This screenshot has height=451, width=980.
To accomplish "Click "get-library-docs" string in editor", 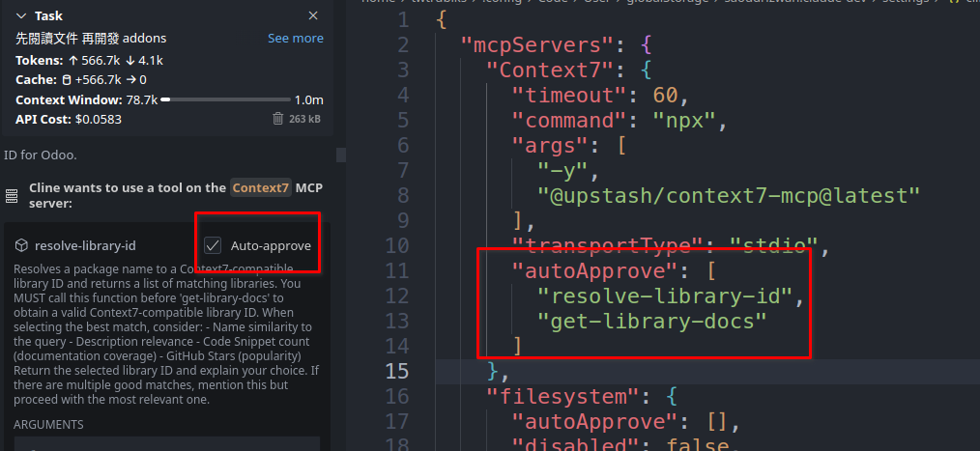I will pyautogui.click(x=652, y=321).
